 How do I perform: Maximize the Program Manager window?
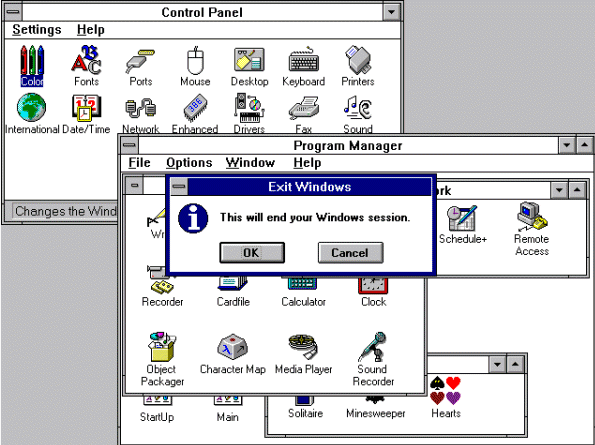pos(584,145)
